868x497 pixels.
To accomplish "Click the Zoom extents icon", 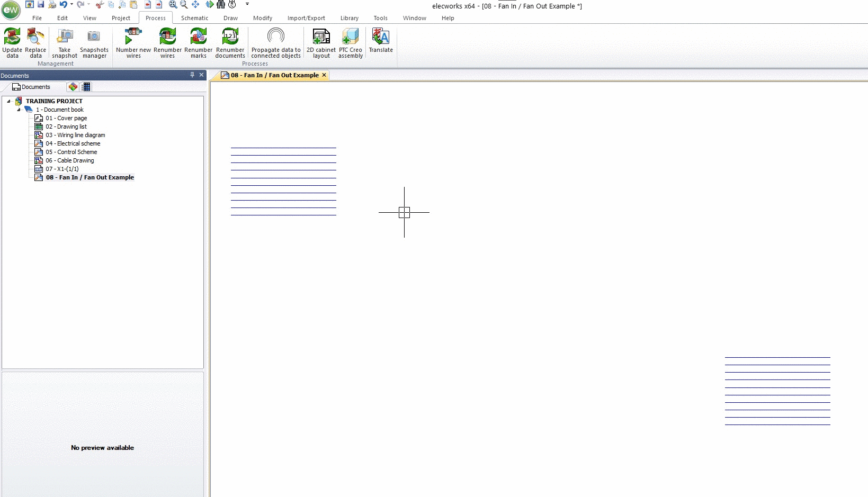I will click(x=173, y=4).
